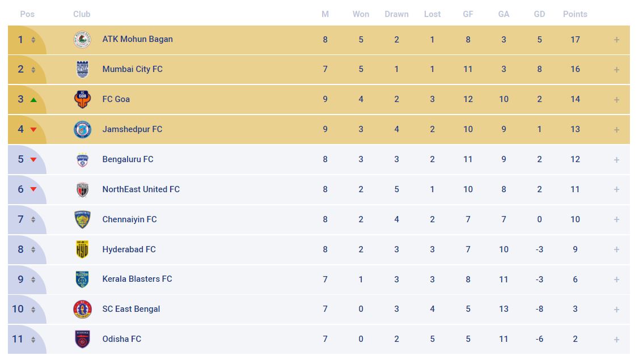The height and width of the screenshot is (364, 639).
Task: Click the Jamshedpur FC crest icon
Action: click(83, 129)
